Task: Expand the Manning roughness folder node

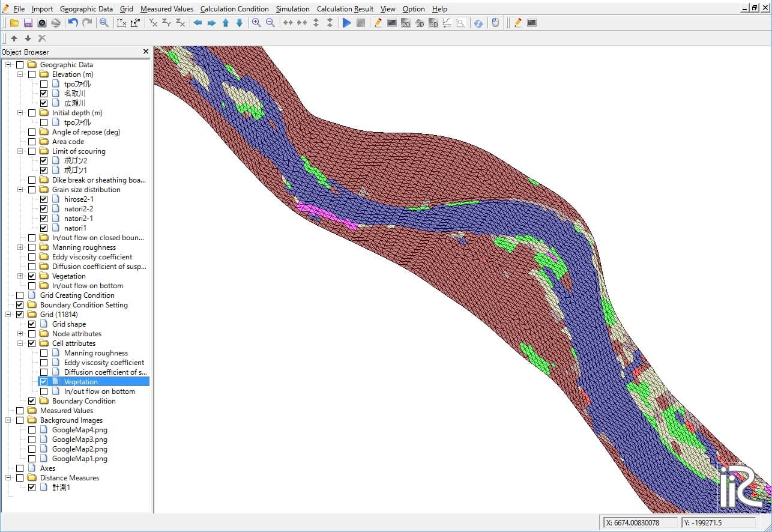Action: pos(20,247)
